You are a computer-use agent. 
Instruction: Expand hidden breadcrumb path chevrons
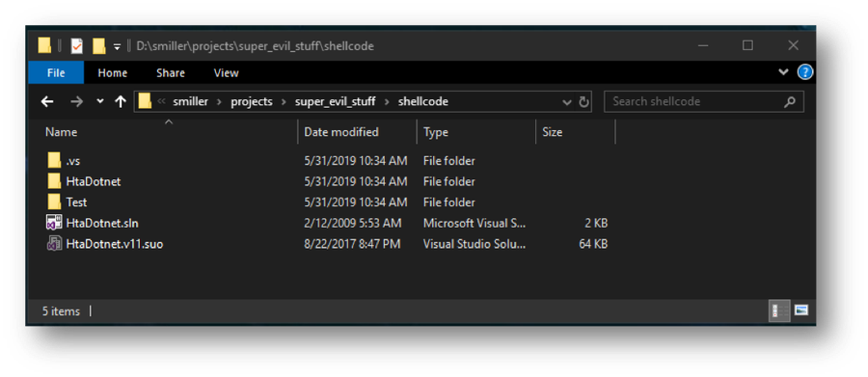point(162,102)
